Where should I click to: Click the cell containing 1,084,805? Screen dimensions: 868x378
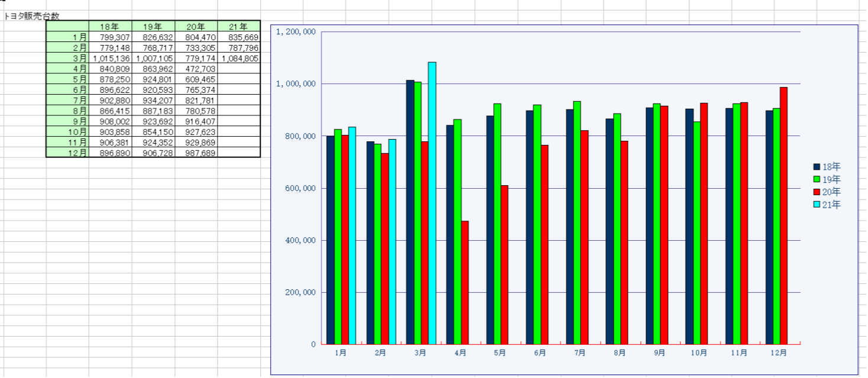pyautogui.click(x=239, y=59)
